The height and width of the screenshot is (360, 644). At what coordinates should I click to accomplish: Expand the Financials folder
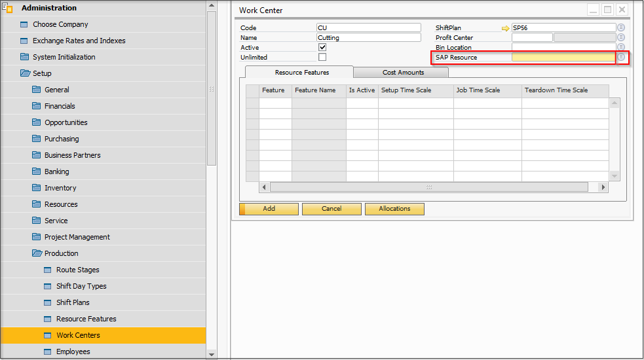37,106
